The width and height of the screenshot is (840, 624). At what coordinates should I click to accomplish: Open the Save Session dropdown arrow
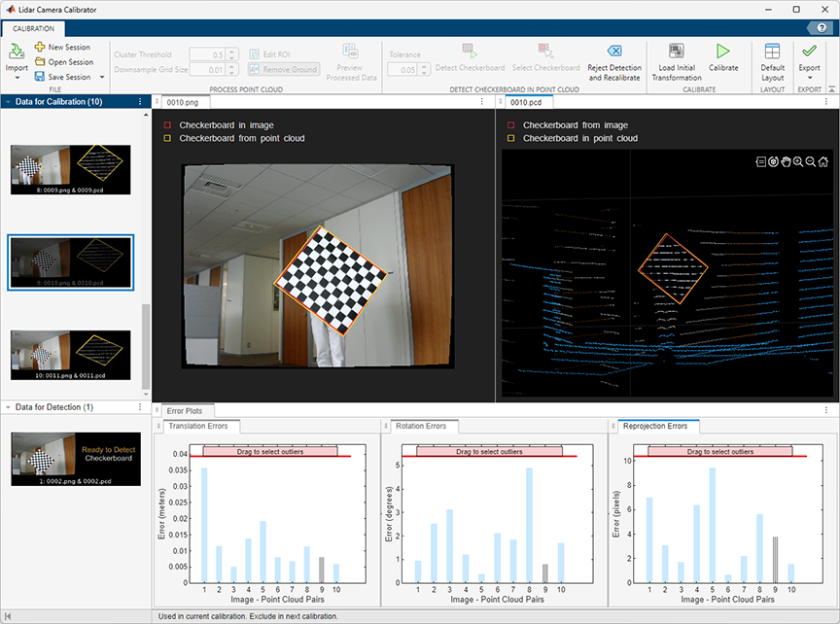pyautogui.click(x=101, y=77)
